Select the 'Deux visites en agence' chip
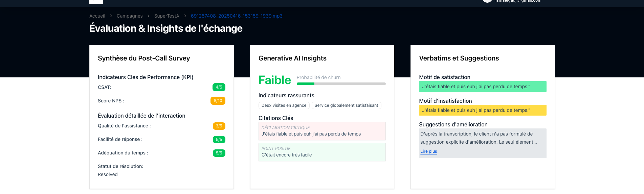 284,105
